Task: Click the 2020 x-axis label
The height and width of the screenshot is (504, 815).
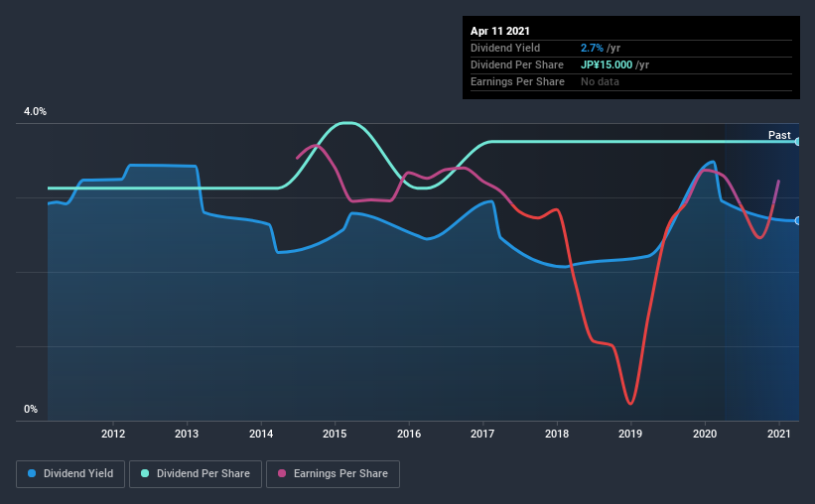Action: click(x=706, y=434)
